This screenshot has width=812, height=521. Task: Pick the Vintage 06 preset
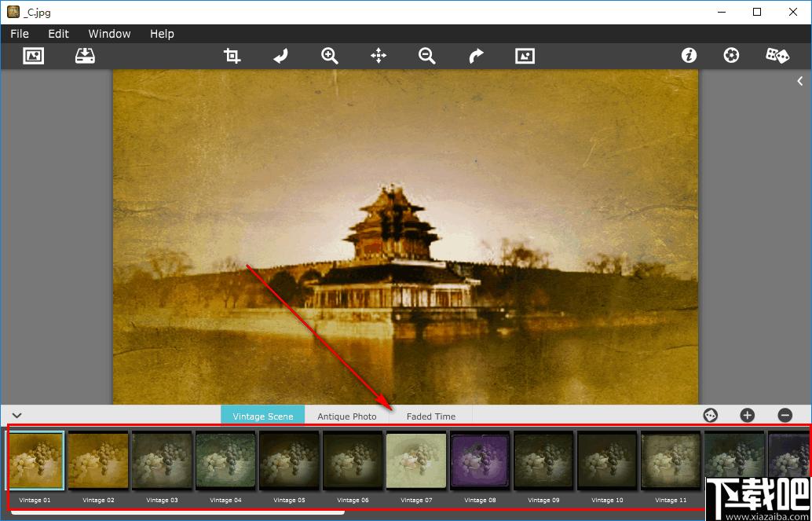353,460
